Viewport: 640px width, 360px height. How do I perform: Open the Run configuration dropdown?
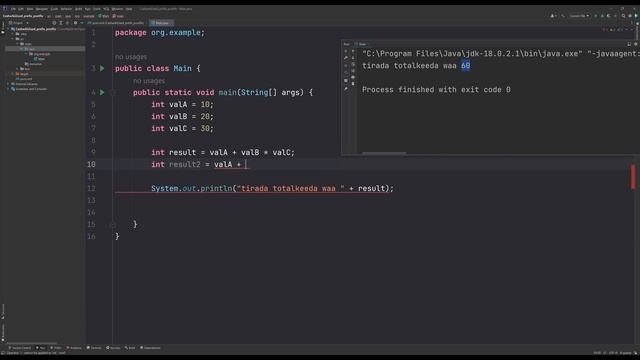pyautogui.click(x=580, y=16)
